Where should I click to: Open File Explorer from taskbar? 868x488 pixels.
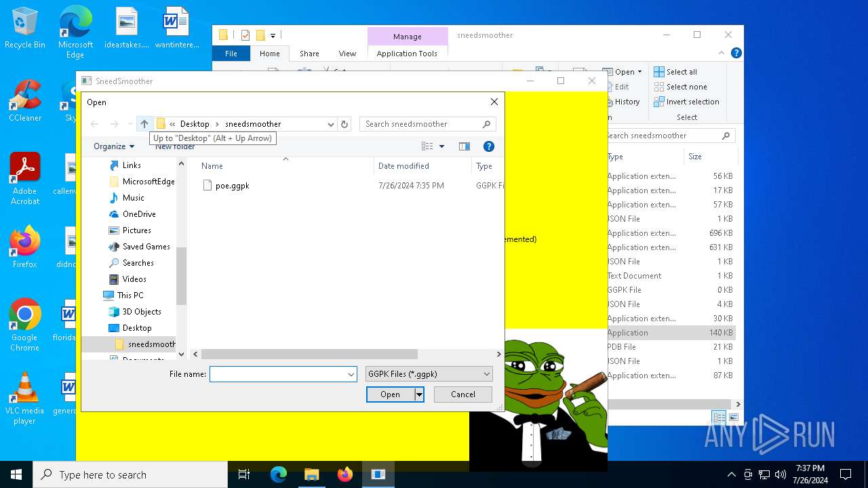click(x=311, y=474)
